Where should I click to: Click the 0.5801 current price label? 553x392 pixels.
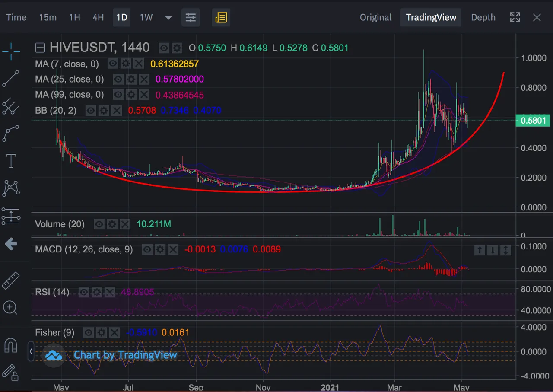534,121
